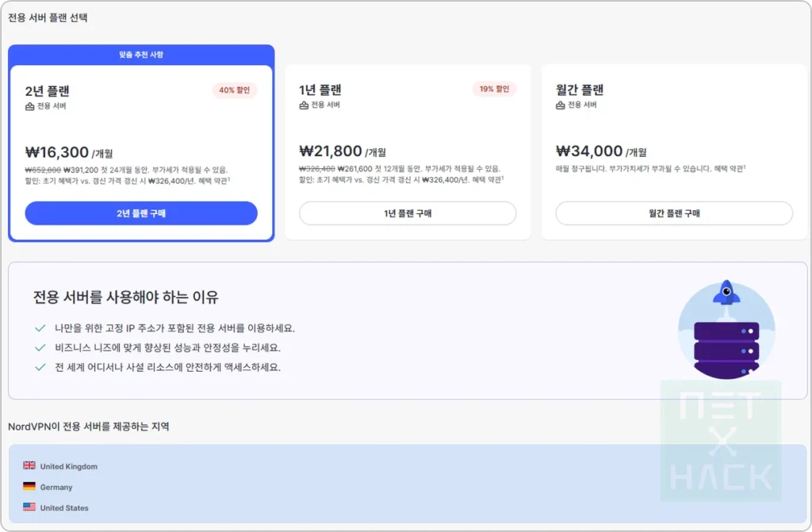Click the 19% 할인 badge
Image resolution: width=812 pixels, height=532 pixels.
tap(495, 89)
